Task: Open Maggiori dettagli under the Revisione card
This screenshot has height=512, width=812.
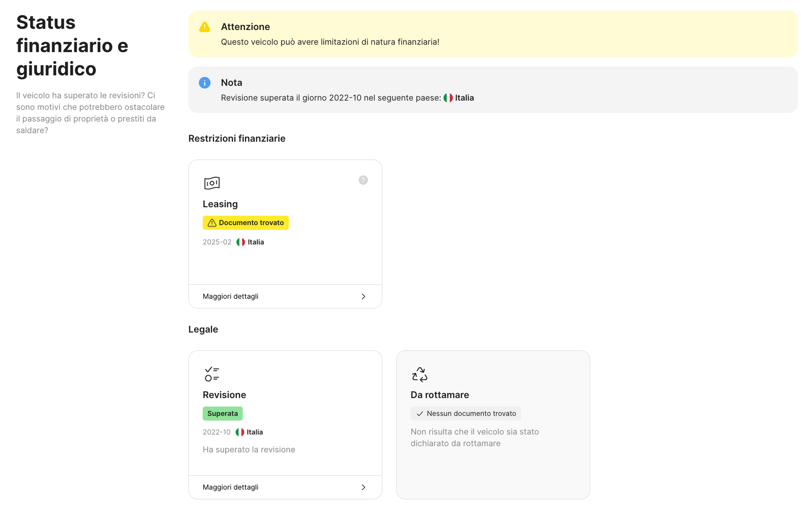Action: click(230, 487)
